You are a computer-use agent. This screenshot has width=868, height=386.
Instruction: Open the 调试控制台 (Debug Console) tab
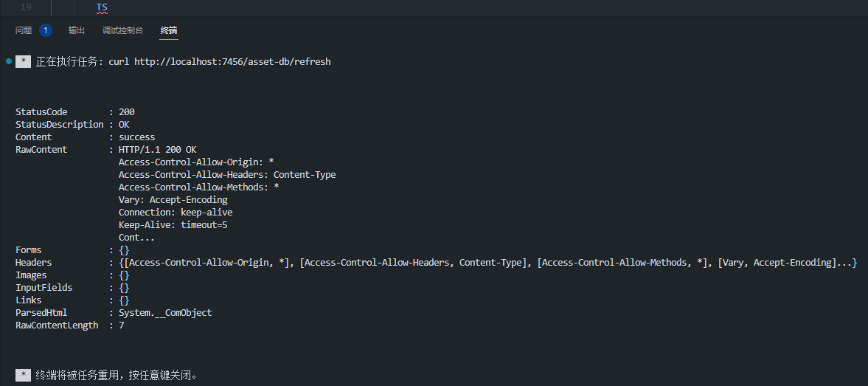coord(123,30)
